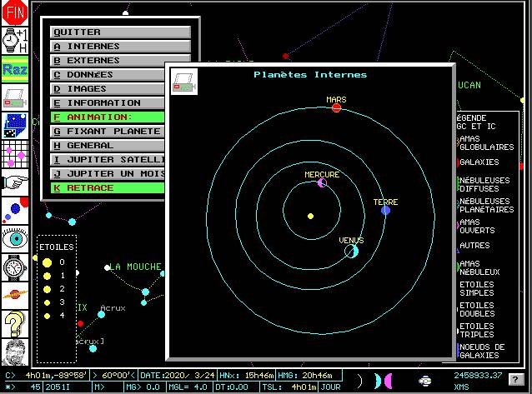The width and height of the screenshot is (532, 394).
Task: Click the GALAXIES legend entry
Action: 479,162
